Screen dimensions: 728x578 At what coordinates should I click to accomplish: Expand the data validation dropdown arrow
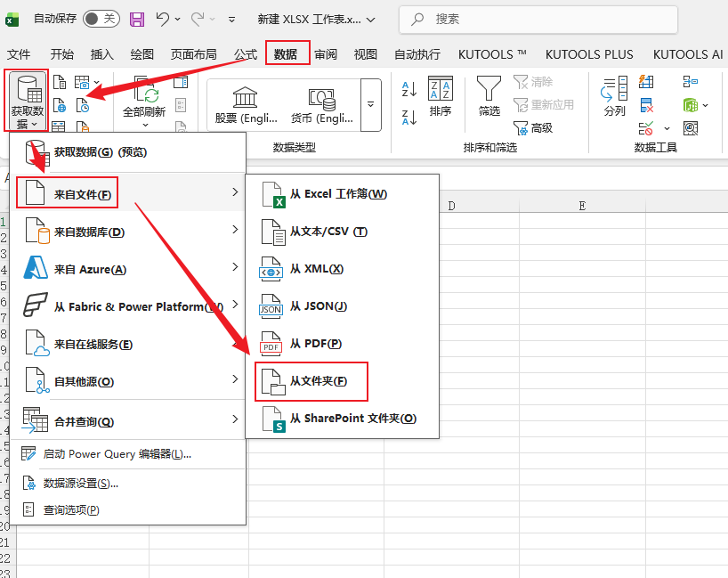click(x=667, y=128)
